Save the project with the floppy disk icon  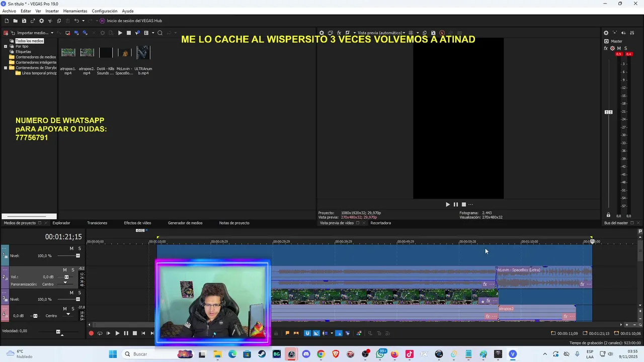pos(24,21)
